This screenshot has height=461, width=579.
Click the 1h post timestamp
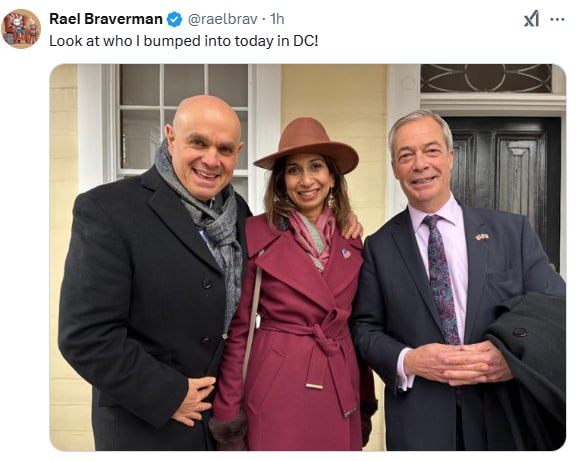pos(277,19)
